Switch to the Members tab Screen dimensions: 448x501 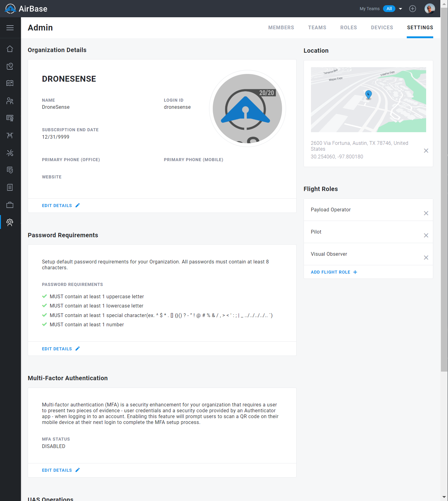point(281,28)
